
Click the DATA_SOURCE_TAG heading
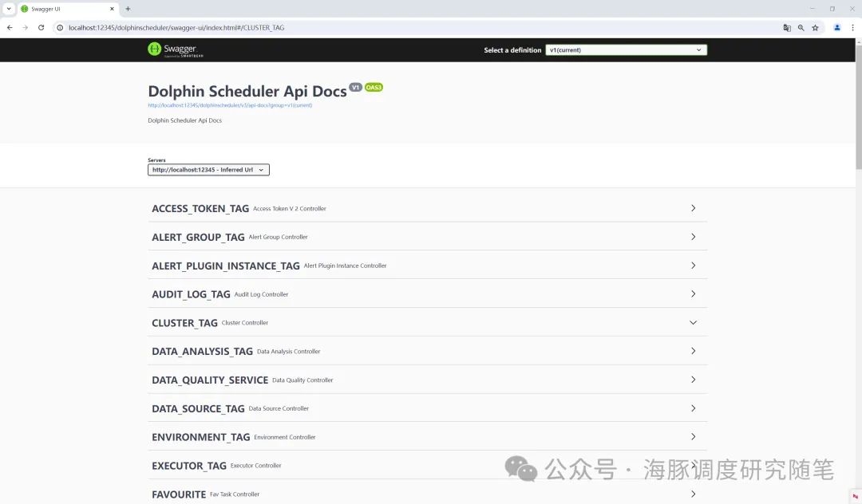click(x=198, y=408)
